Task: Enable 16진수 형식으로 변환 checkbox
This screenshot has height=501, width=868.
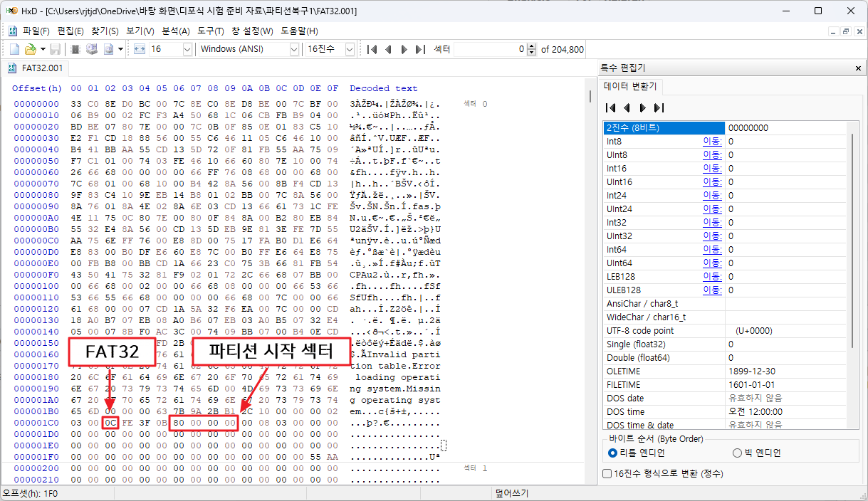Action: (607, 473)
